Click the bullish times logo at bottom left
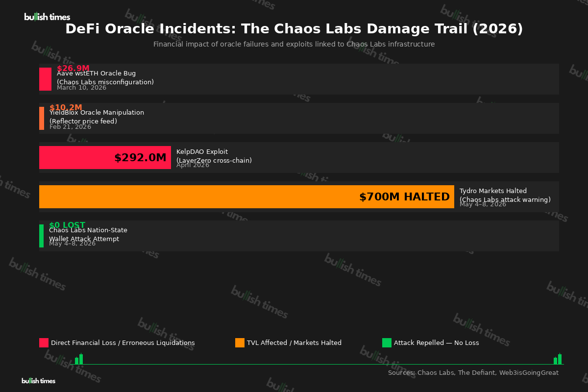Image resolution: width=588 pixels, height=392 pixels. [38, 381]
